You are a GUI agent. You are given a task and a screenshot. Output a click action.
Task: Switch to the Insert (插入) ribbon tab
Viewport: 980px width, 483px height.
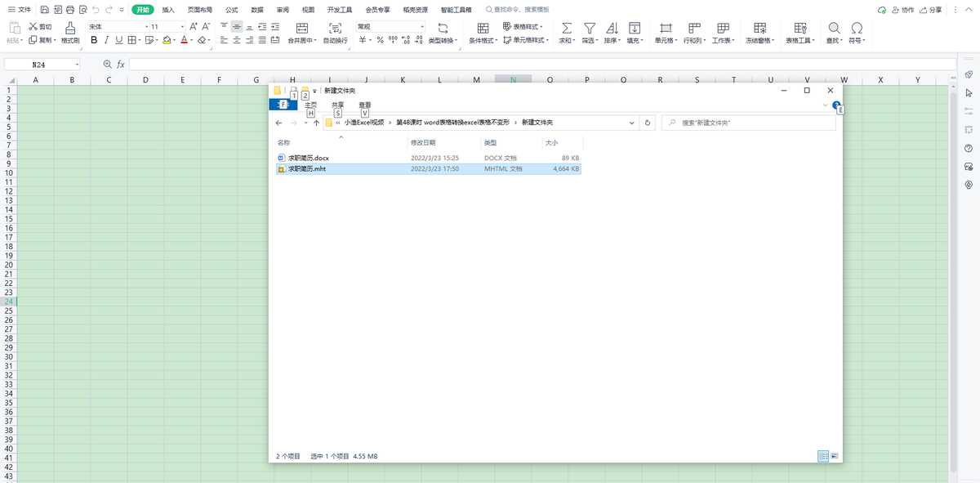167,10
